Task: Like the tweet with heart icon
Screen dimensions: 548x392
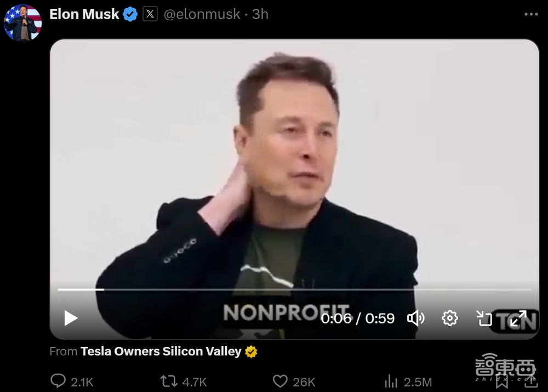Action: point(280,381)
